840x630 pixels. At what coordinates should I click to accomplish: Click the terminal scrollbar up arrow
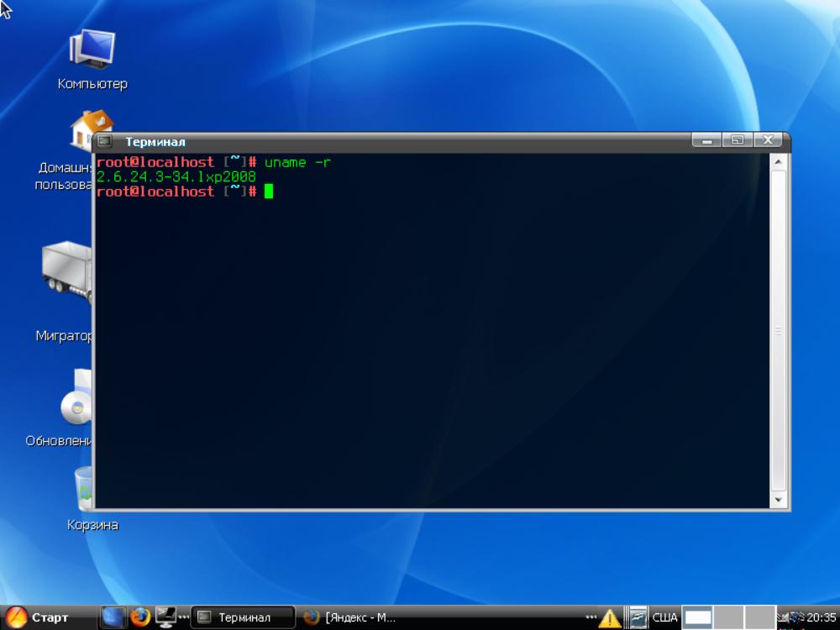(779, 162)
